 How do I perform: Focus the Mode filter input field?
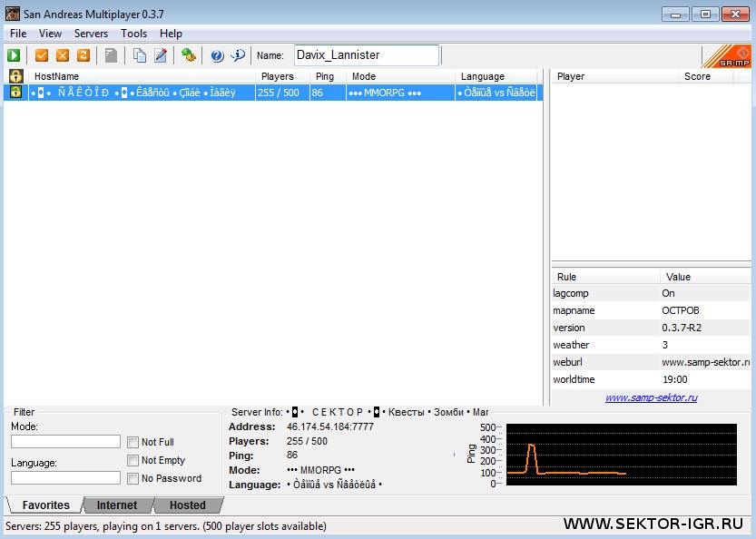65,442
